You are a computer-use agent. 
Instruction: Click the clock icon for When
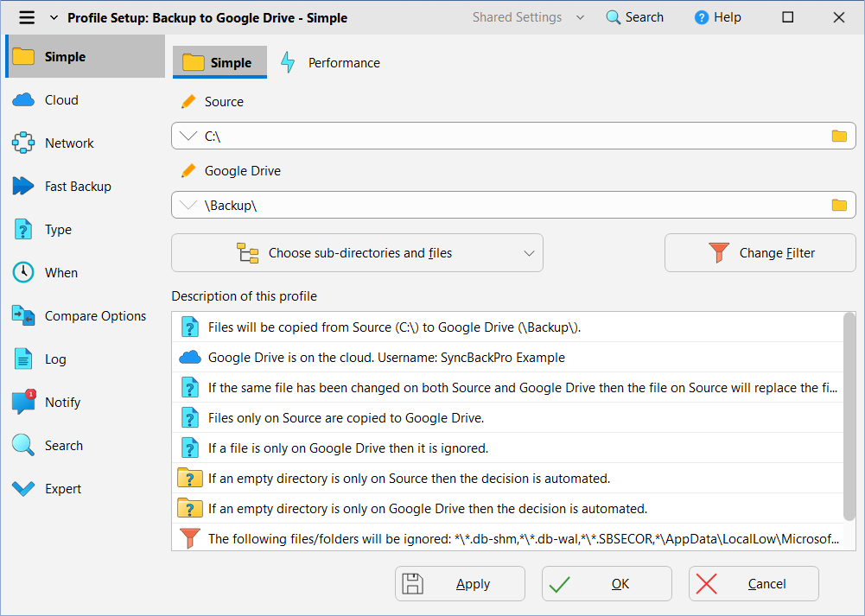(23, 272)
